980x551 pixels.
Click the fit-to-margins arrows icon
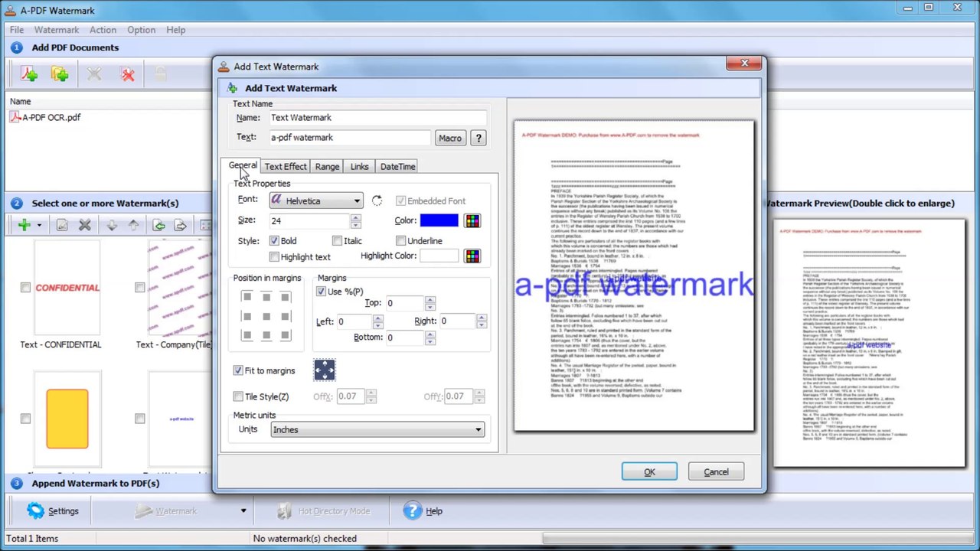tap(324, 370)
